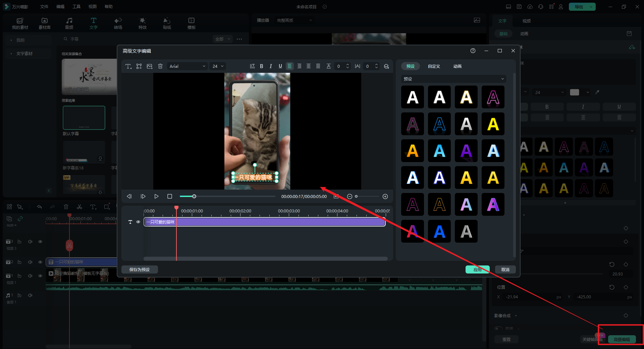The image size is (644, 349).
Task: Hide the text track with eye icon
Action: click(138, 222)
